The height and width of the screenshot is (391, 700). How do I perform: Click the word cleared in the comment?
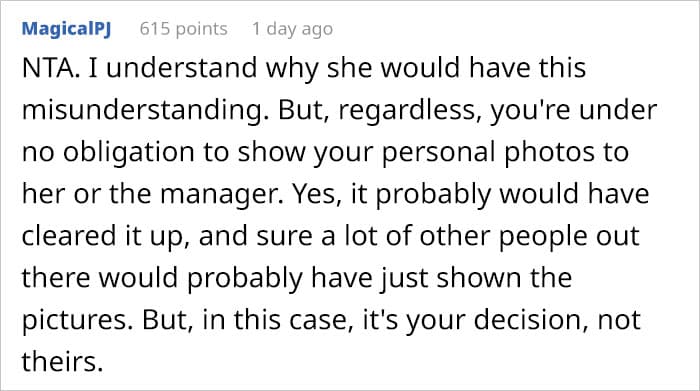69,236
